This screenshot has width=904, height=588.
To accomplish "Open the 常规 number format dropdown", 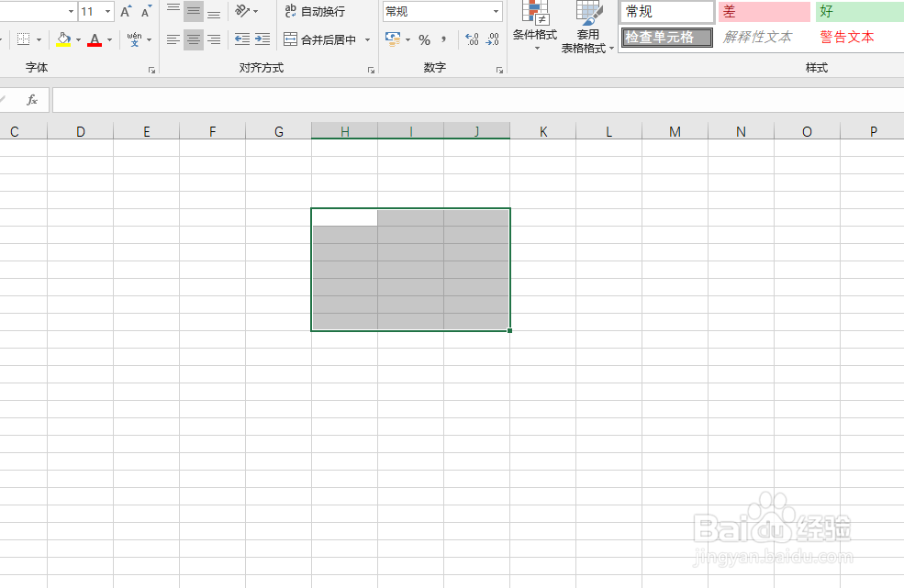I will 496,12.
